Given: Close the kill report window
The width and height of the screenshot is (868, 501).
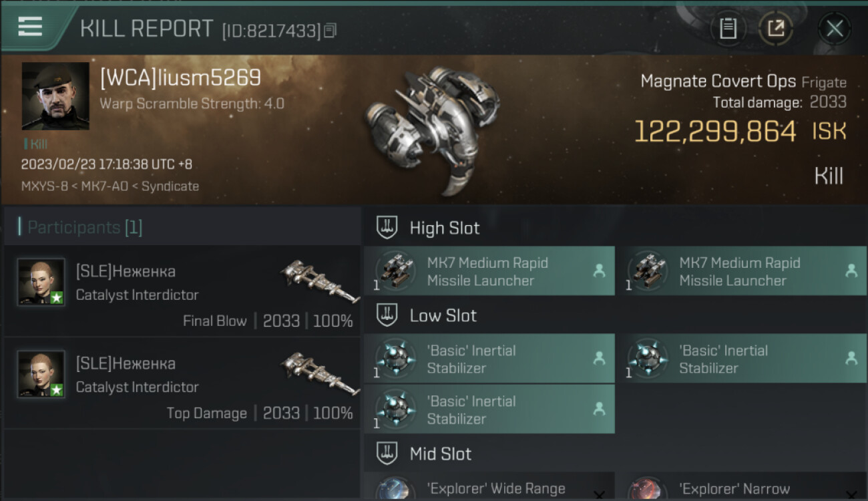Looking at the screenshot, I should [835, 28].
